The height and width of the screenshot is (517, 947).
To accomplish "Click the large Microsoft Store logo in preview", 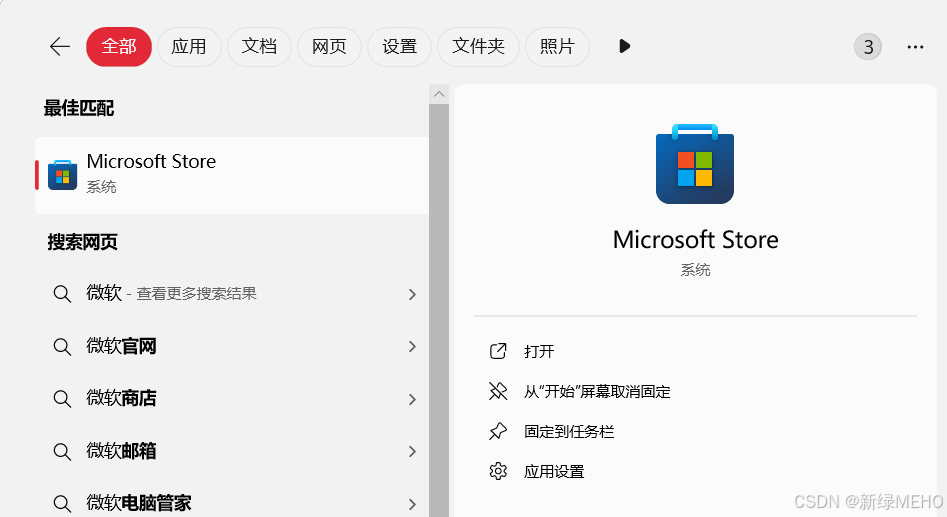I will click(695, 164).
